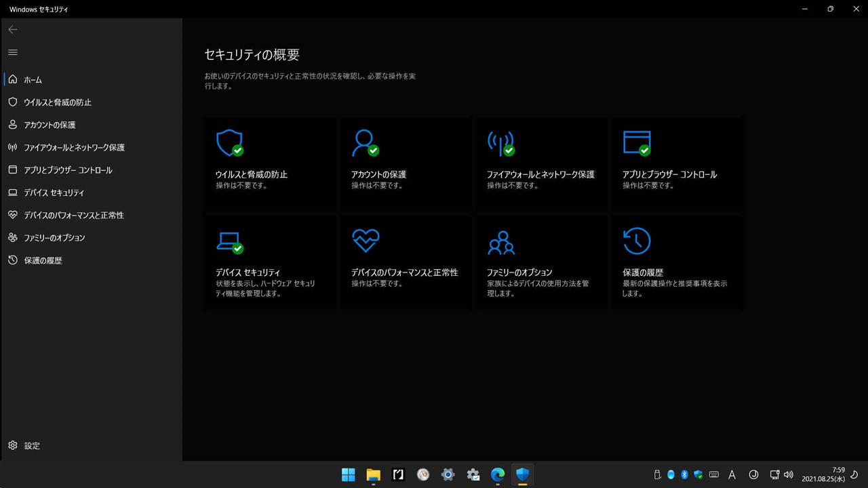Click the round IME options tray icon
Screen dimensions: 868x488
[753, 474]
